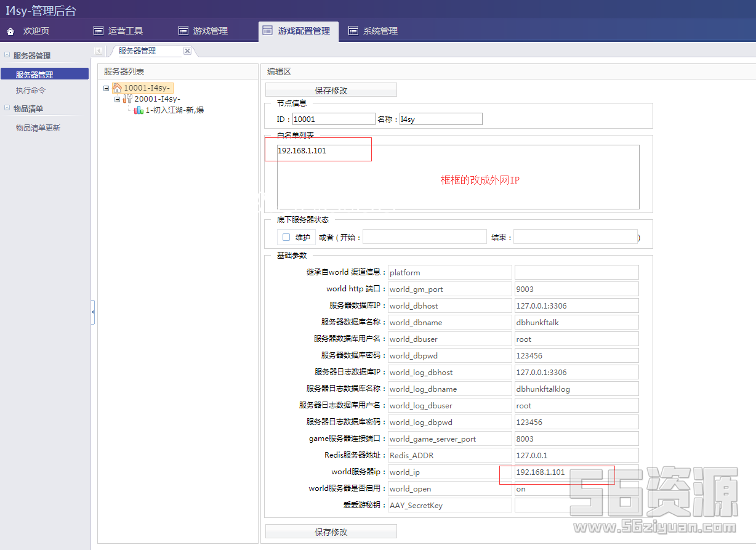The height and width of the screenshot is (550, 756).
Task: Click the home icon beside 欢迎页
Action: (x=10, y=31)
